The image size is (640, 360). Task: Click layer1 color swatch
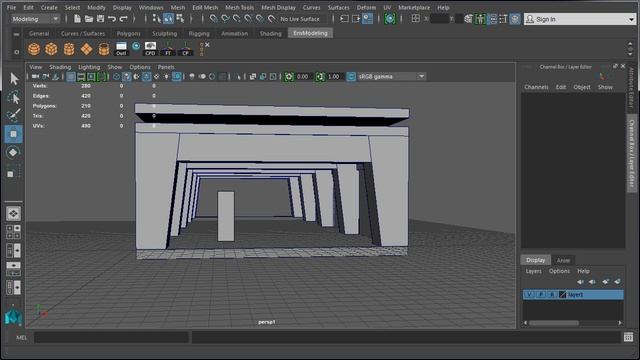tap(562, 294)
